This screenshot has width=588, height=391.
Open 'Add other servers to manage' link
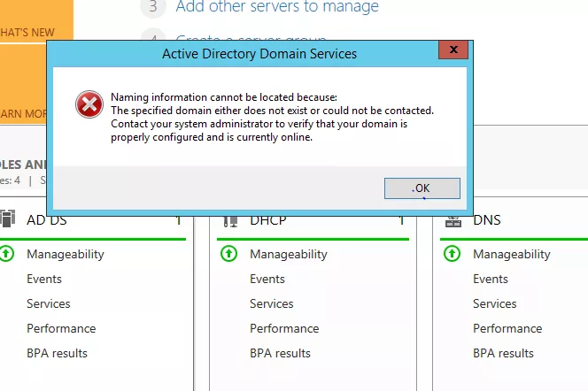point(277,6)
